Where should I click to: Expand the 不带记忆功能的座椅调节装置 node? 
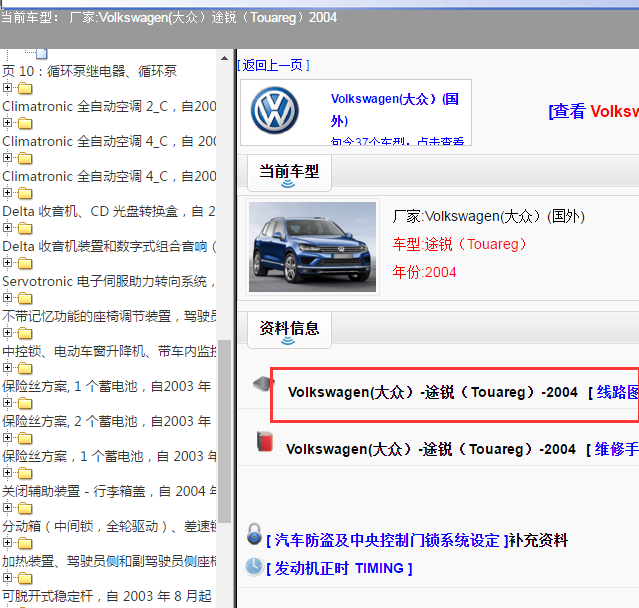(7, 298)
